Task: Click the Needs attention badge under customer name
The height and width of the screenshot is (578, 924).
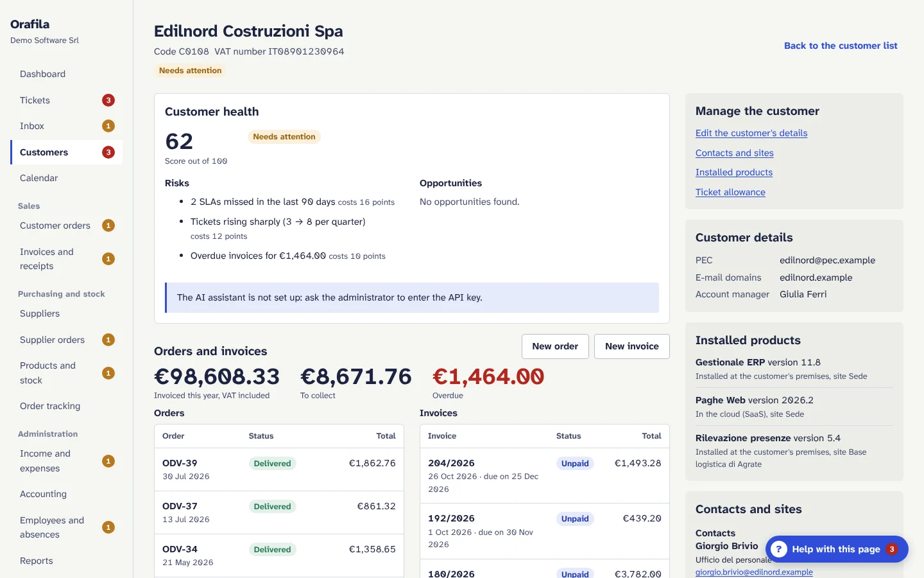Action: tap(190, 71)
